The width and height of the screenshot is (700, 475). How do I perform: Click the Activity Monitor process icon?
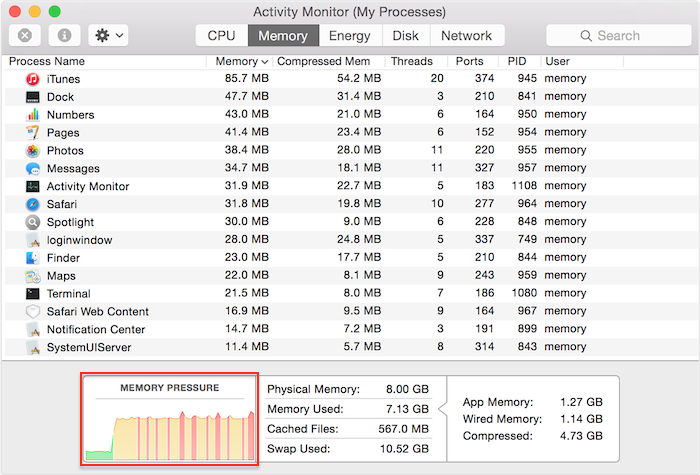pos(33,186)
